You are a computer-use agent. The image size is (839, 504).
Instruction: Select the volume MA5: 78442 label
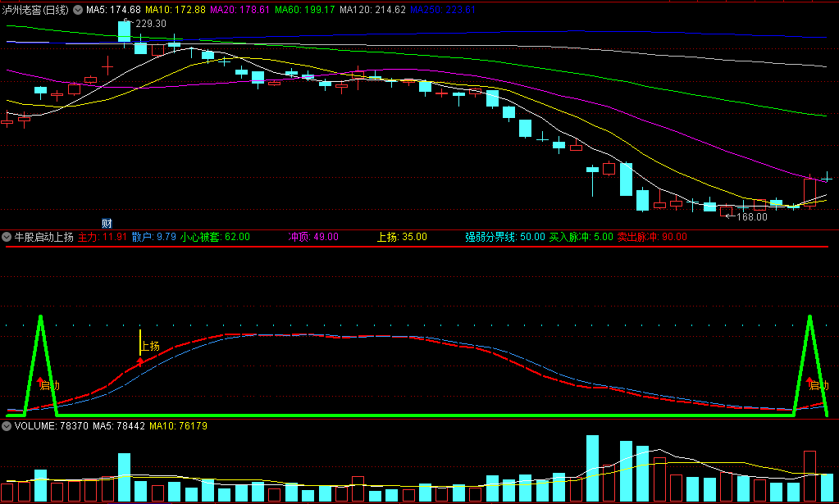pyautogui.click(x=119, y=426)
